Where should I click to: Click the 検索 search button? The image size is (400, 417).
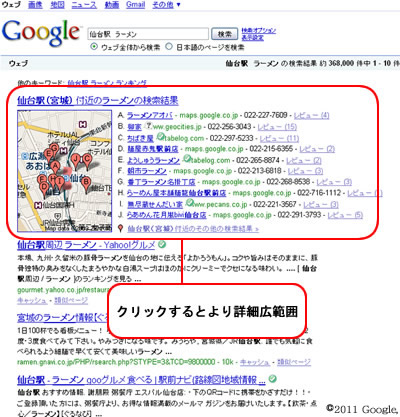[225, 34]
